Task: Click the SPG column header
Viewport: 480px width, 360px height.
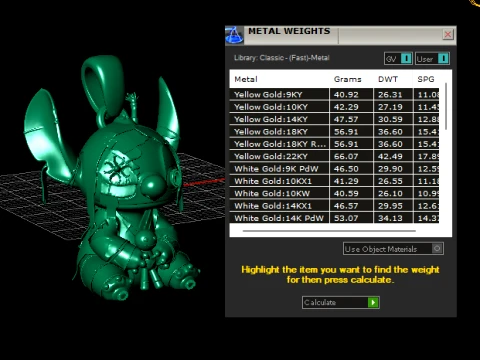Action: 426,79
